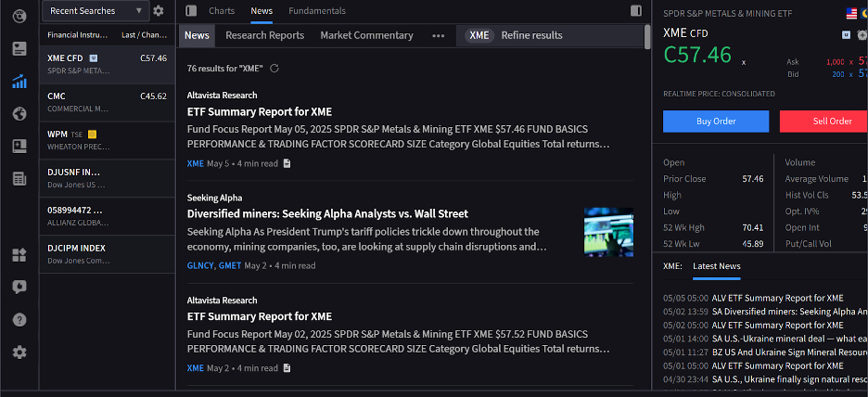
Task: Select Market Commentary sub-tab
Action: click(366, 35)
